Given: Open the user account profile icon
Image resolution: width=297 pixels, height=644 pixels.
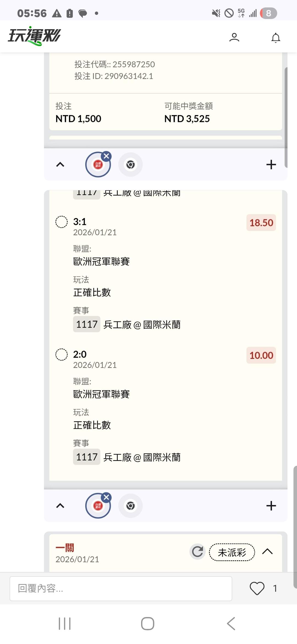Looking at the screenshot, I should click(x=234, y=37).
